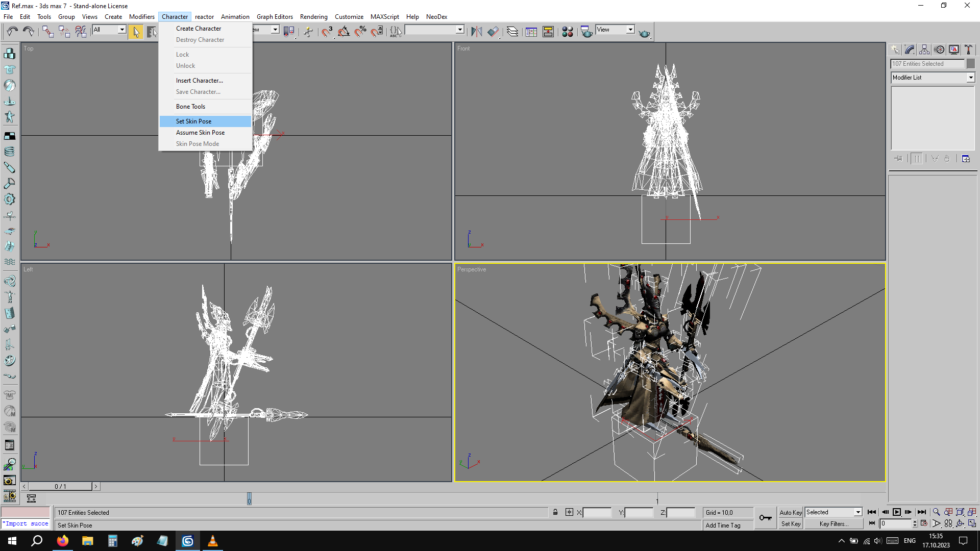Open the All selection filter dropdown

coord(122,30)
